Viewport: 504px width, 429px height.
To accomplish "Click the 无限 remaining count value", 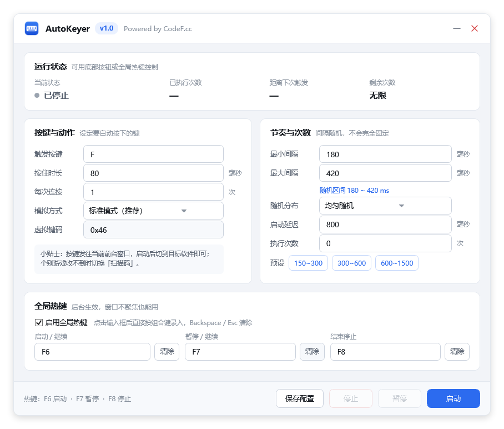I will (x=377, y=95).
